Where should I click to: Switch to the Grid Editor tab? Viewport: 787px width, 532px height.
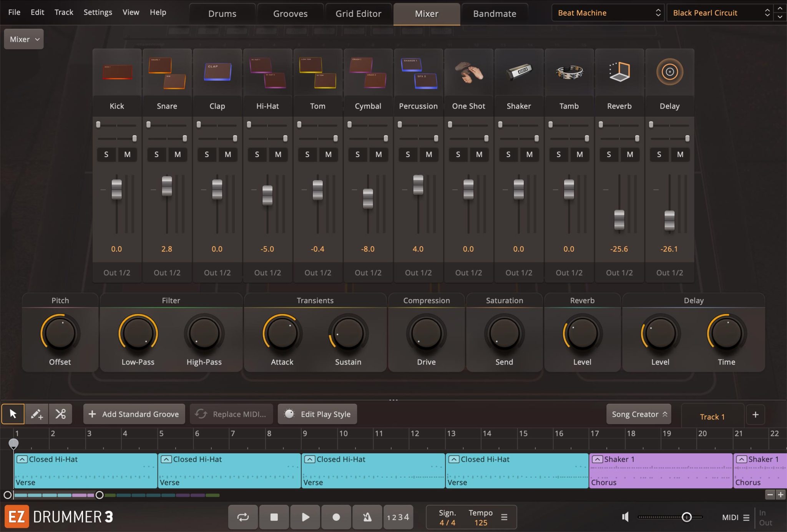[x=358, y=14]
